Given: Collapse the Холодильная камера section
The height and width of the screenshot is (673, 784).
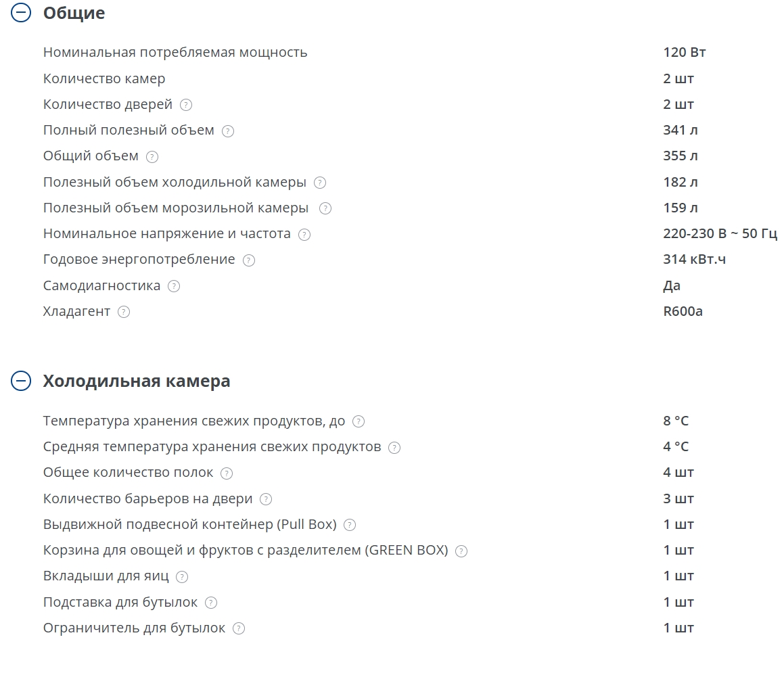Looking at the screenshot, I should 22,381.
